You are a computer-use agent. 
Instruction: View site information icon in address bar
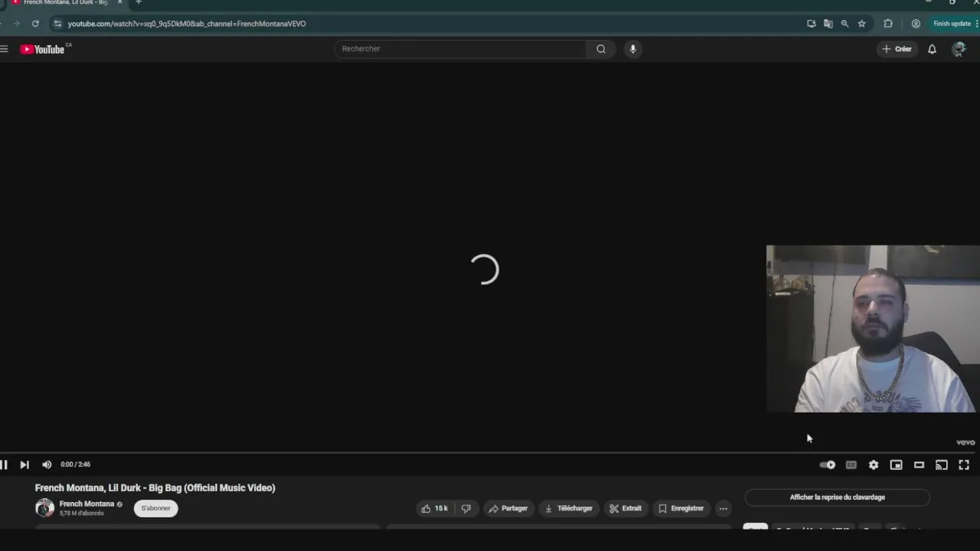pos(57,24)
